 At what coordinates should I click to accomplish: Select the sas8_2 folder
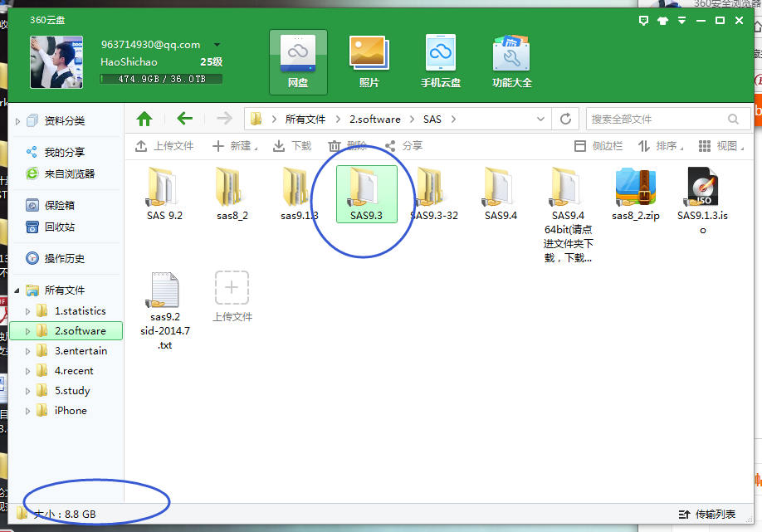(x=232, y=194)
